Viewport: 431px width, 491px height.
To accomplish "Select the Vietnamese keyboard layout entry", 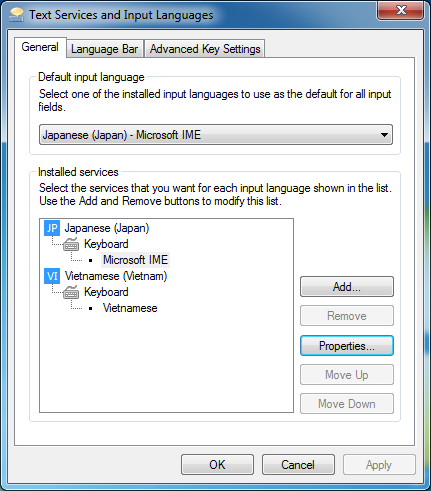I will pyautogui.click(x=130, y=308).
